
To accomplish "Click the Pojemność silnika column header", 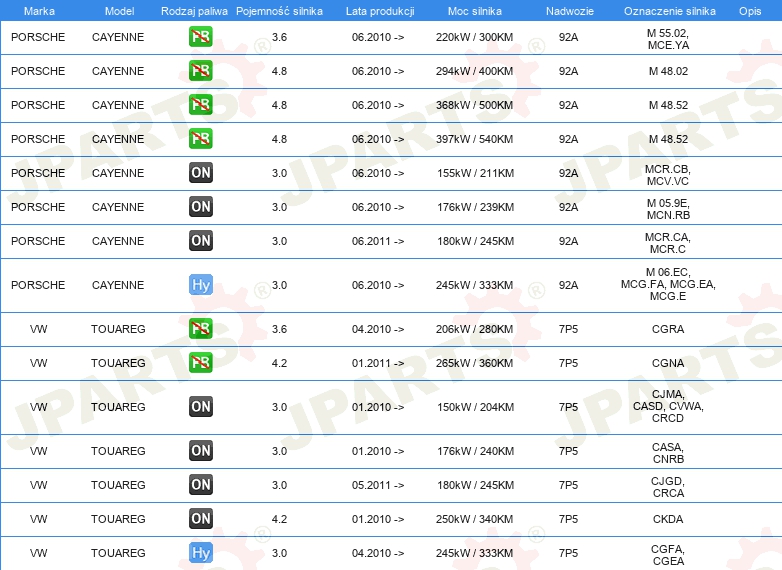I will point(279,11).
